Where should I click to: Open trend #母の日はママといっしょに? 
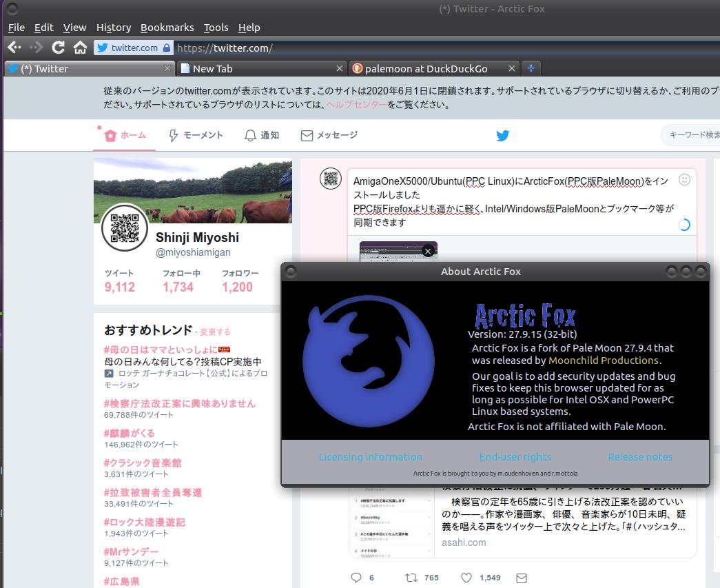(161, 349)
